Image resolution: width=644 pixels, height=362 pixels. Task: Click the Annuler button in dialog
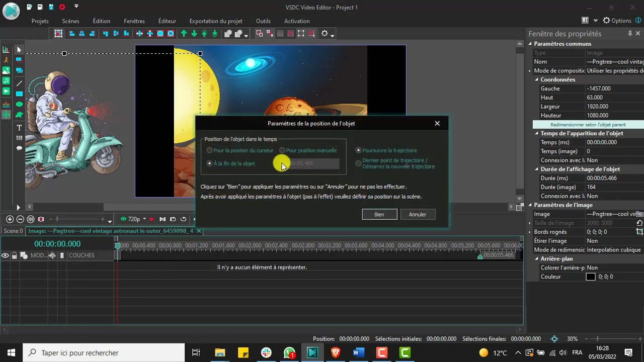click(x=418, y=214)
